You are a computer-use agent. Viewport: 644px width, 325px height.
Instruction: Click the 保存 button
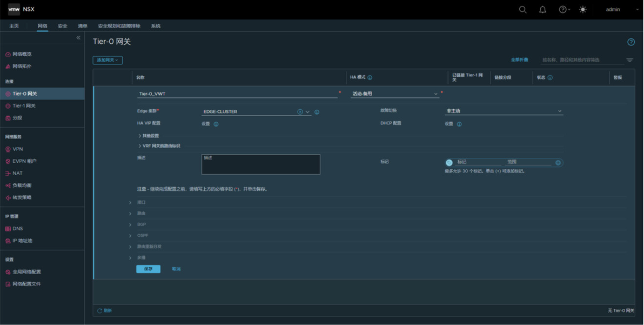[x=148, y=269]
